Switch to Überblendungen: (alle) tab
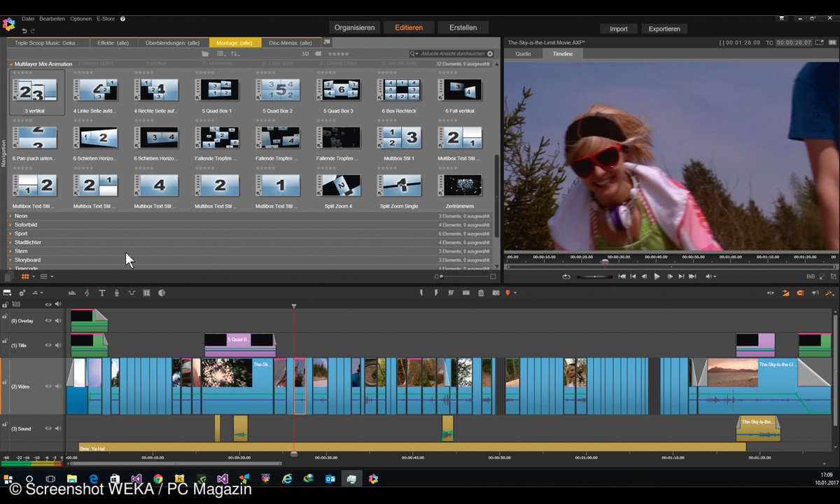Screen dimensions: 840x504 pyautogui.click(x=172, y=43)
